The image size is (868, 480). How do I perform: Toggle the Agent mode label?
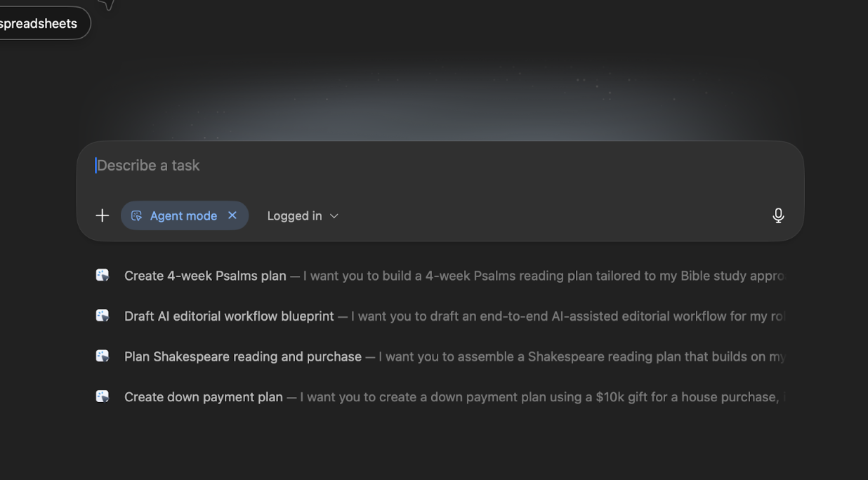click(x=183, y=216)
